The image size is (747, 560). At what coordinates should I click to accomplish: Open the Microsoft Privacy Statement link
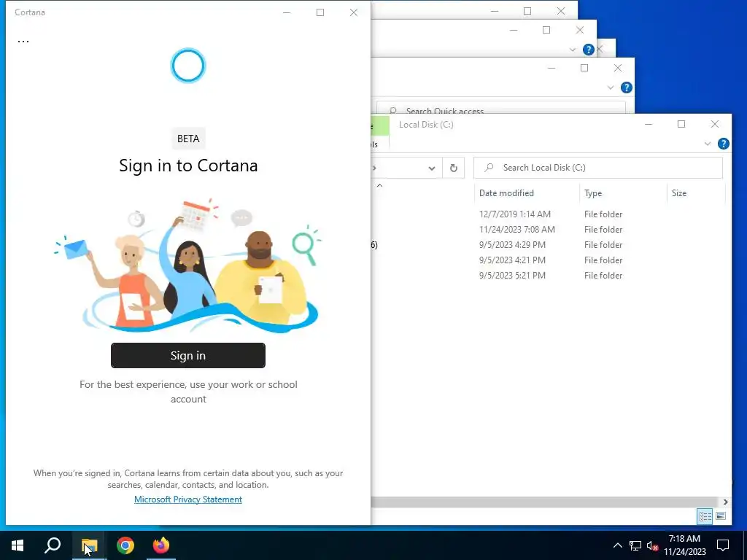(x=187, y=499)
